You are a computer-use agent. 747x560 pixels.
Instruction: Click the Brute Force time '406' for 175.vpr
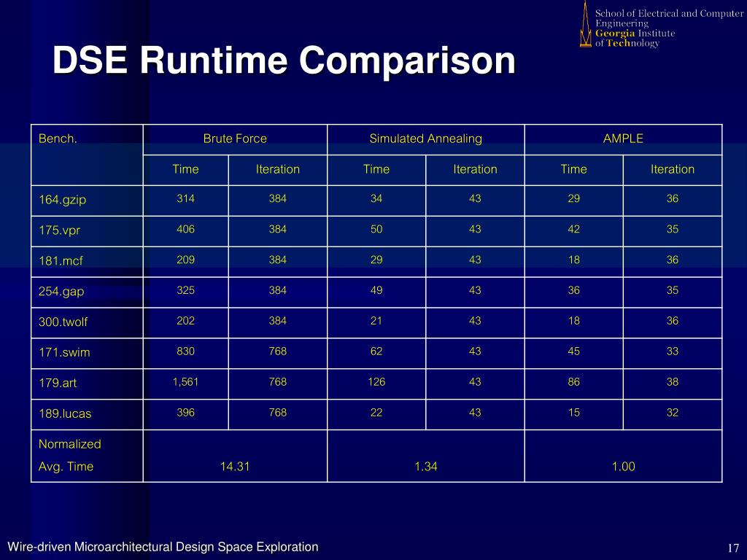coord(185,229)
